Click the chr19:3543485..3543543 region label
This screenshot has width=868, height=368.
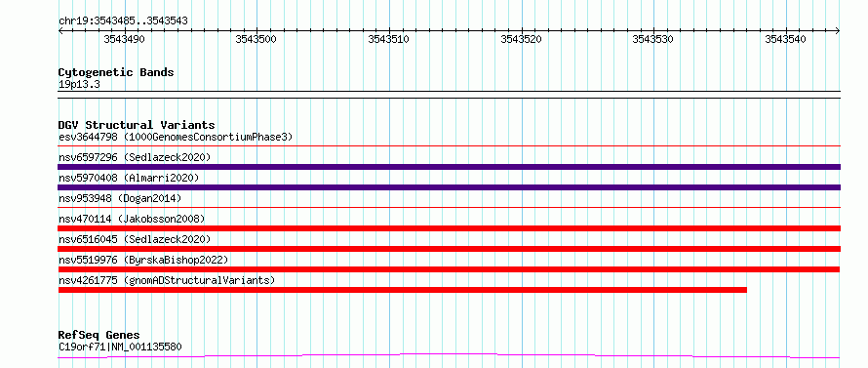point(123,20)
